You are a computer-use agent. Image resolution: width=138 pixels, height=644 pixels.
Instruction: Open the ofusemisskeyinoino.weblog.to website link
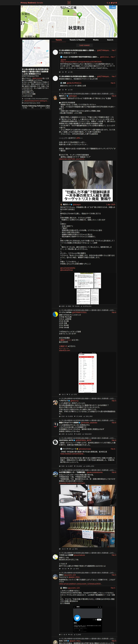[36, 101]
